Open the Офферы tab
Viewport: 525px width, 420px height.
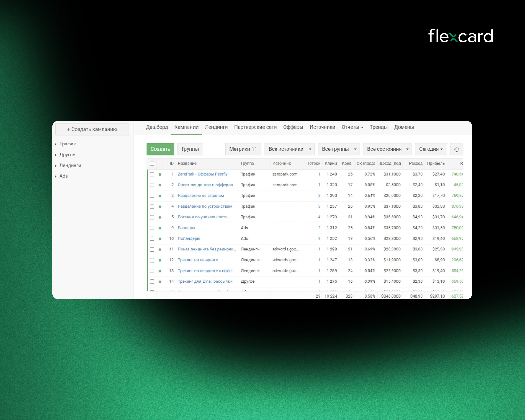293,127
